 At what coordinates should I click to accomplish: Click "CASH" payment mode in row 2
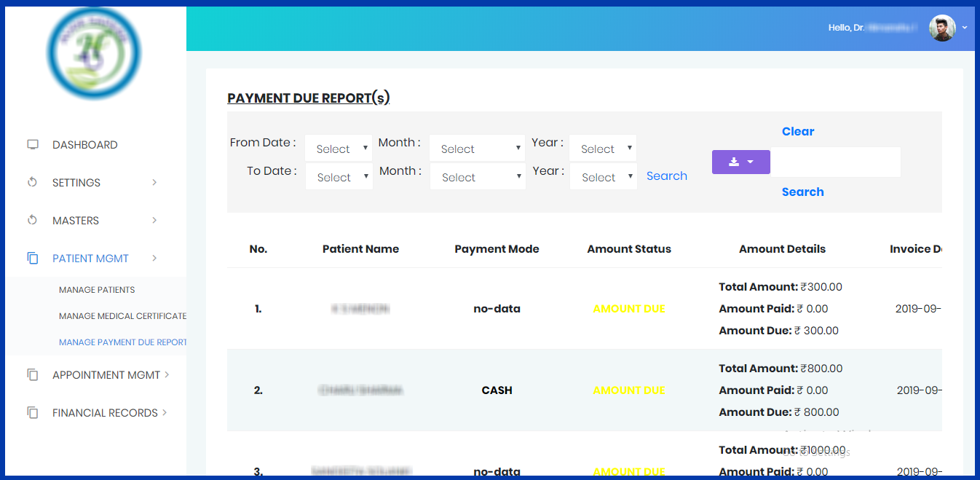coord(497,390)
